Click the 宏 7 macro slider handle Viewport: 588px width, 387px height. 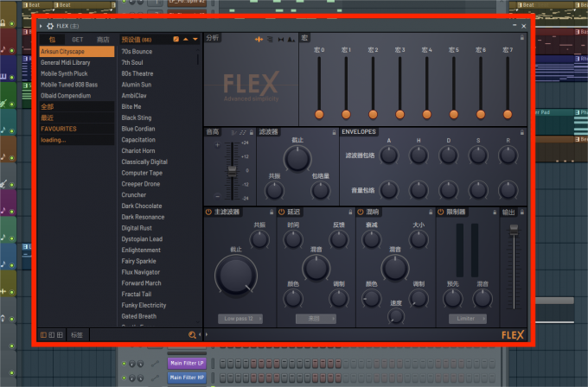[508, 114]
